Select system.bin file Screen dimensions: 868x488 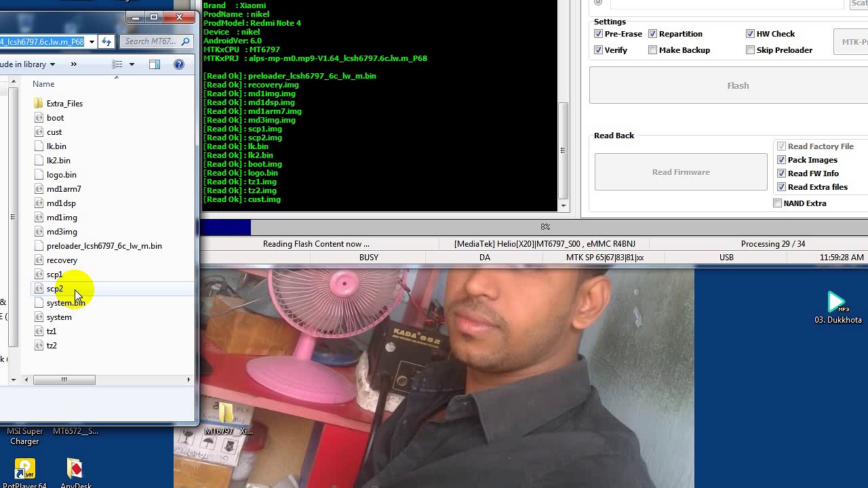[x=66, y=303]
